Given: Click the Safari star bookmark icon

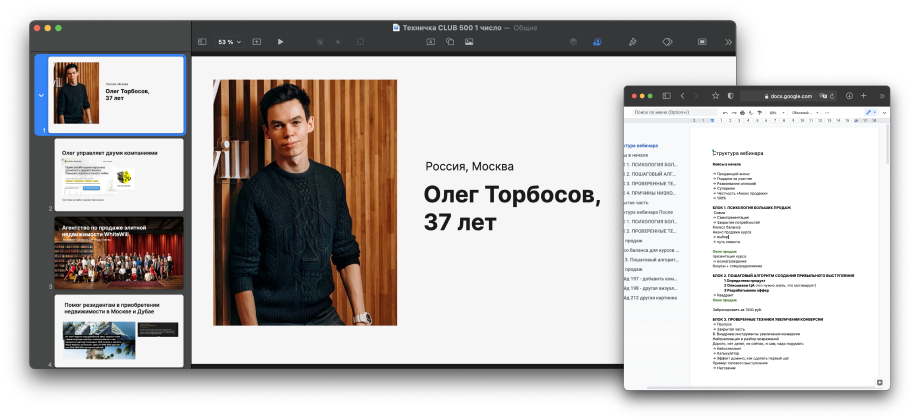Looking at the screenshot, I should click(x=715, y=96).
